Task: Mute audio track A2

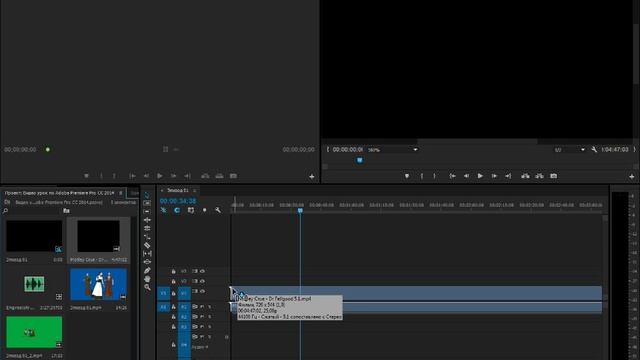Action: coord(202,317)
